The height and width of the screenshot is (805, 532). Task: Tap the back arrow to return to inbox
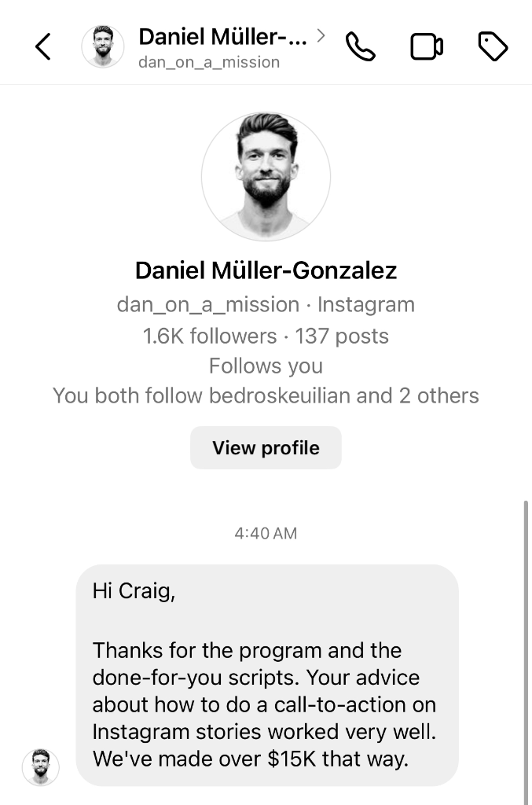[42, 46]
